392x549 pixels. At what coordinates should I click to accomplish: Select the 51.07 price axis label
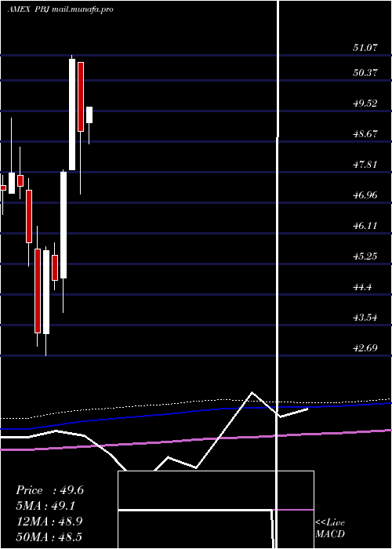pyautogui.click(x=365, y=48)
